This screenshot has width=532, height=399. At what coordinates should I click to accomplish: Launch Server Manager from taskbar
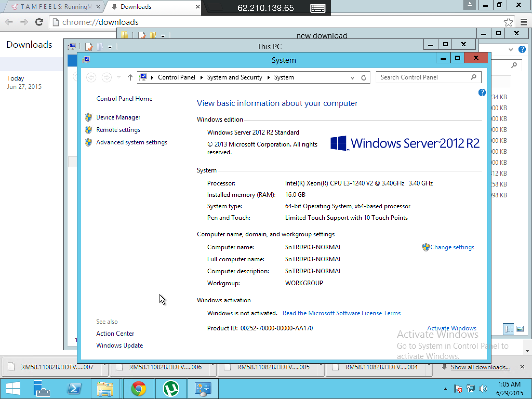[42, 389]
